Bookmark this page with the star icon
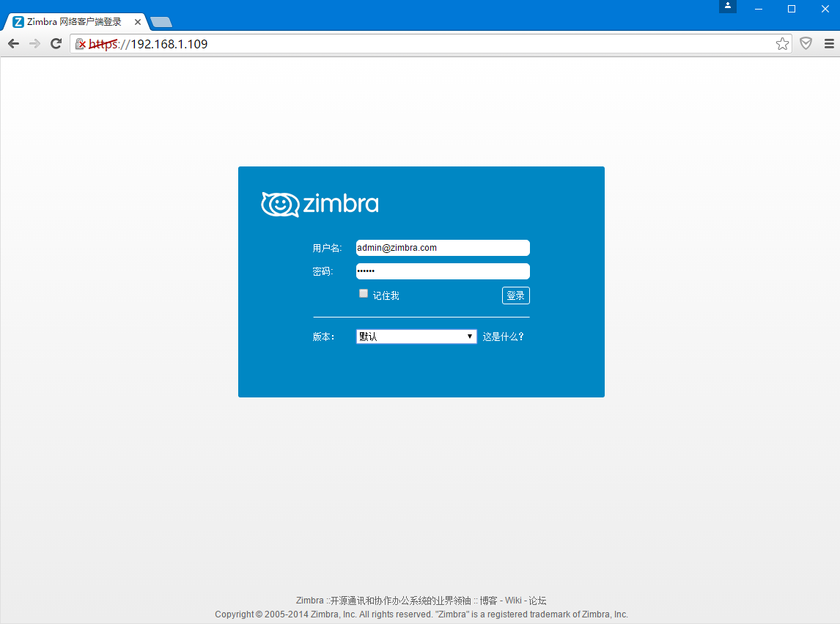The width and height of the screenshot is (840, 624). click(x=782, y=44)
